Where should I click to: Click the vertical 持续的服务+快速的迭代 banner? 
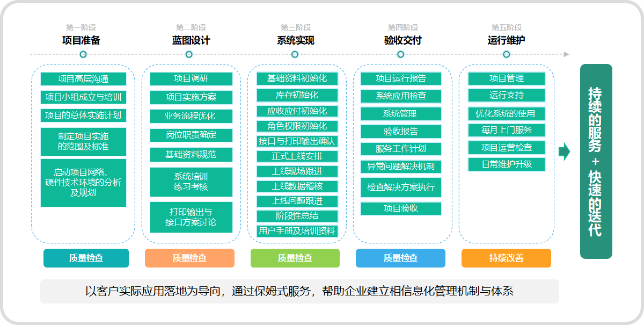(596, 161)
